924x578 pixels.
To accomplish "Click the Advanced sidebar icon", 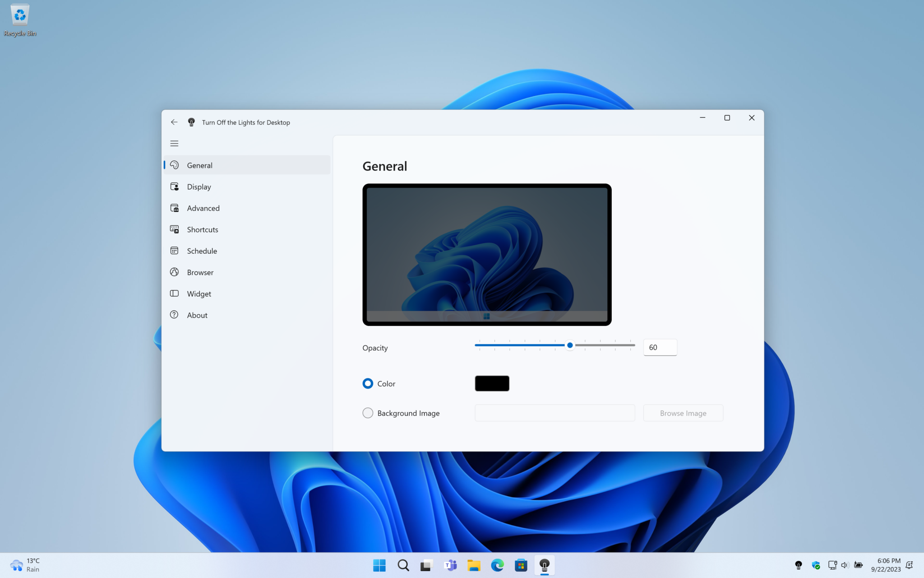I will (x=175, y=208).
